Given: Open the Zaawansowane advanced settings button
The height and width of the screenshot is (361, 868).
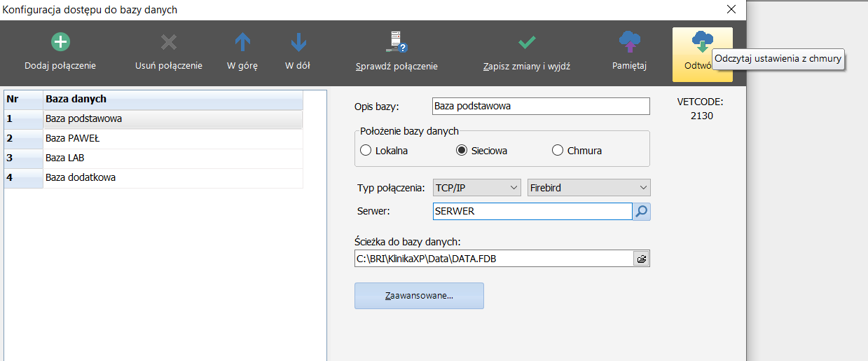Looking at the screenshot, I should click(x=419, y=296).
